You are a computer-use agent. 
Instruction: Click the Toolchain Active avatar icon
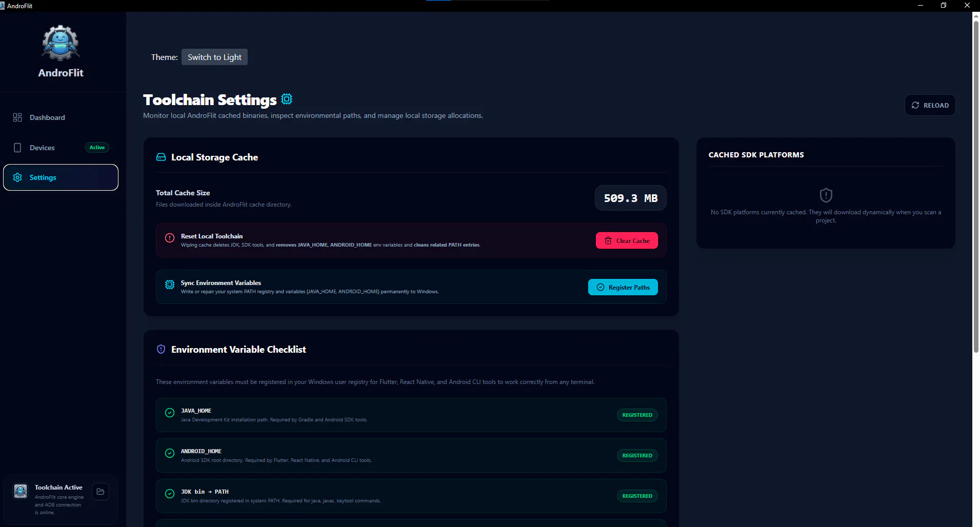point(21,491)
